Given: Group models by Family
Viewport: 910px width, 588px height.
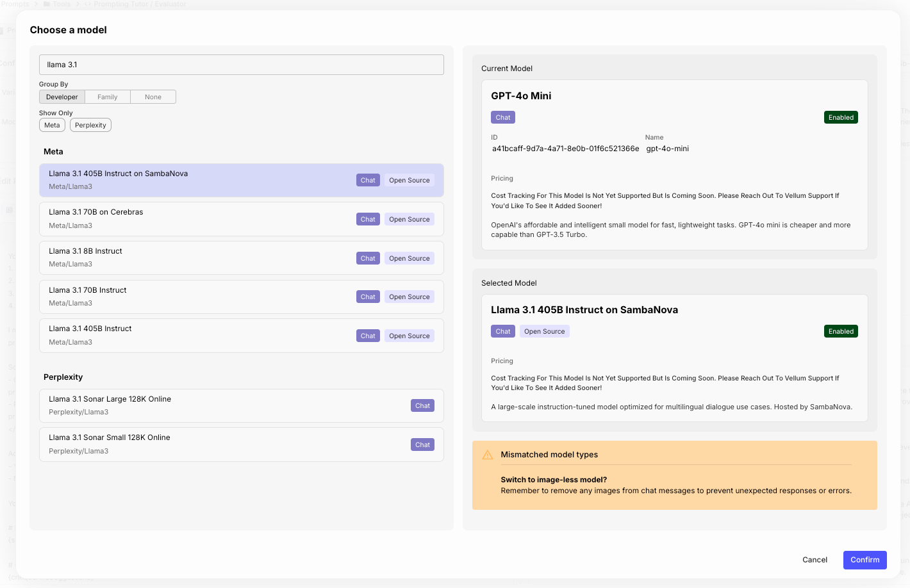Looking at the screenshot, I should pos(108,97).
